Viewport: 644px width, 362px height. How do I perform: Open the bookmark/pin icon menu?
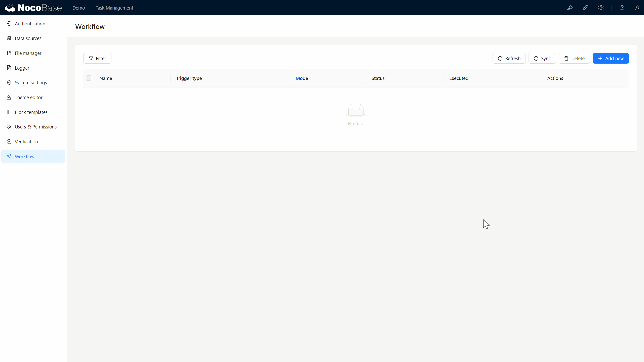tap(570, 8)
